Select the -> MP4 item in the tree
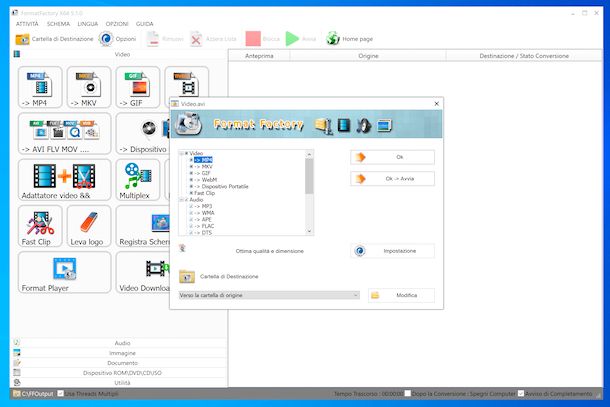The image size is (610, 407). click(x=203, y=160)
